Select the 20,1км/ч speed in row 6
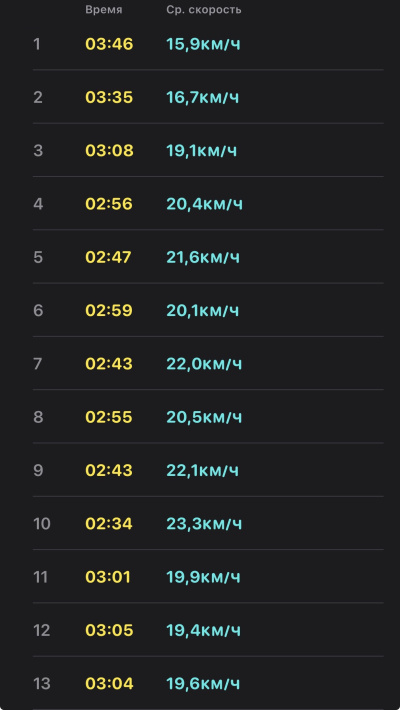The image size is (400, 710). pos(202,311)
